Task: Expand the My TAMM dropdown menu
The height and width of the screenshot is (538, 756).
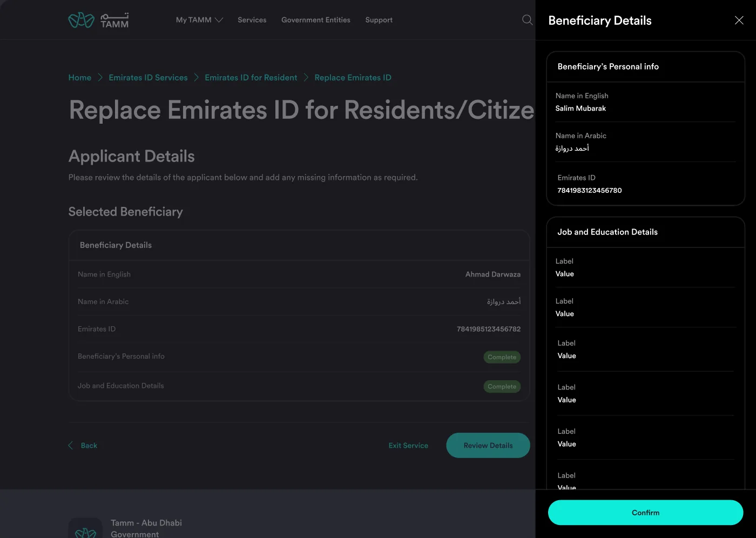Action: coord(199,20)
